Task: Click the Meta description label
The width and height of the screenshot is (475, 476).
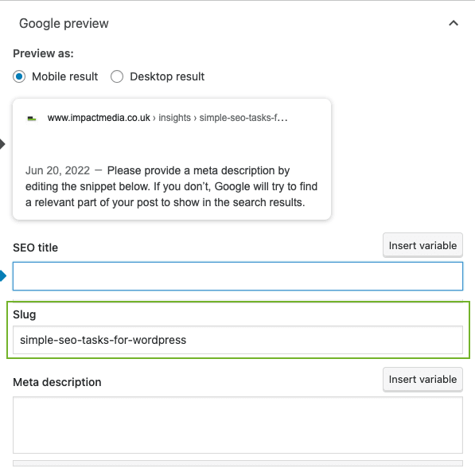Action: [57, 382]
